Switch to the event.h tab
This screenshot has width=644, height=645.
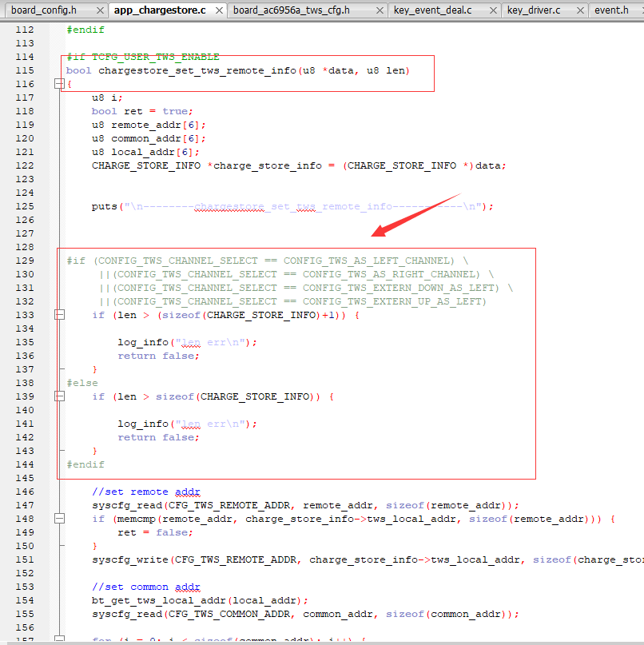coord(611,10)
